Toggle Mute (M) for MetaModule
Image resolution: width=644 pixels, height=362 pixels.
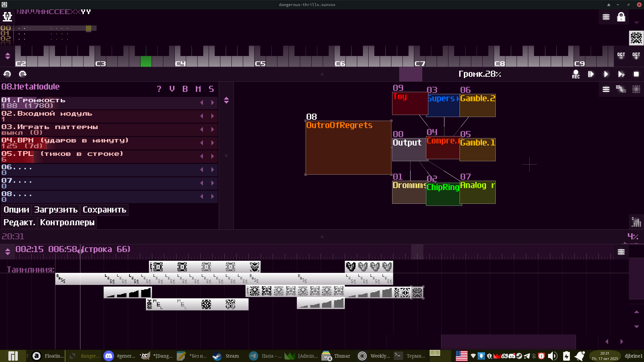[198, 89]
